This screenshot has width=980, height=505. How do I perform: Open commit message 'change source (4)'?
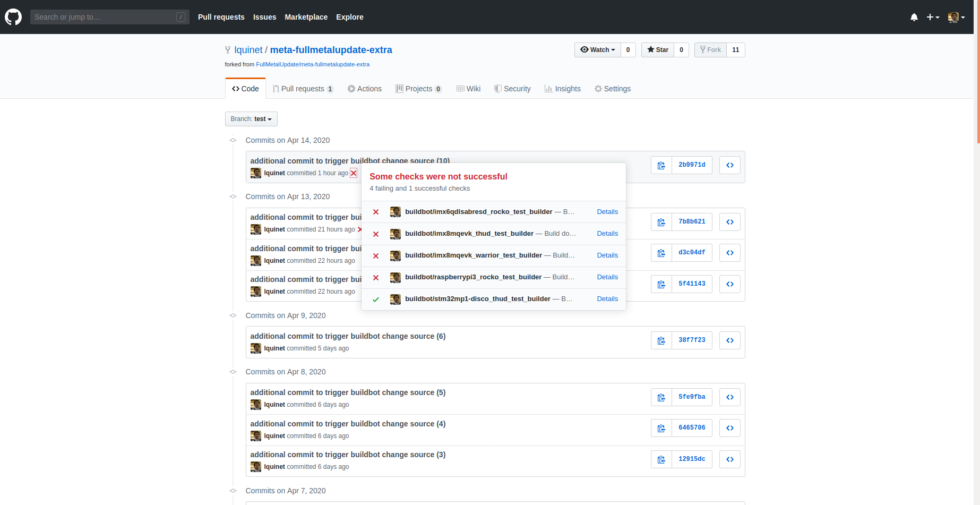[348, 424]
